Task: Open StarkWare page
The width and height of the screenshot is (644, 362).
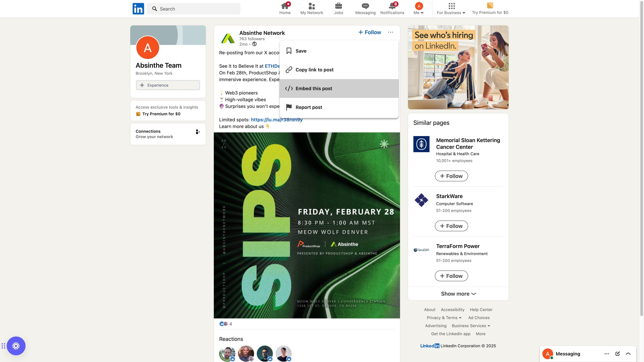Action: (449, 196)
